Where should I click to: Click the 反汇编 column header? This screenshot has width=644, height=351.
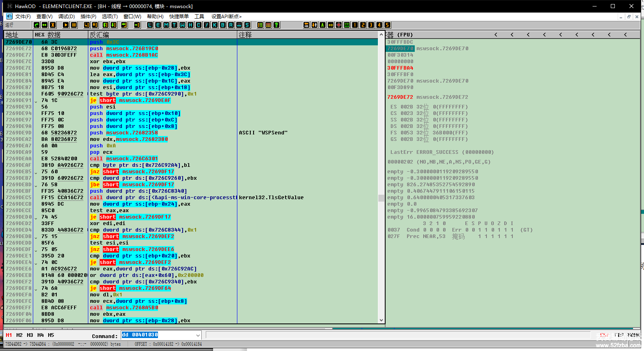(x=162, y=35)
